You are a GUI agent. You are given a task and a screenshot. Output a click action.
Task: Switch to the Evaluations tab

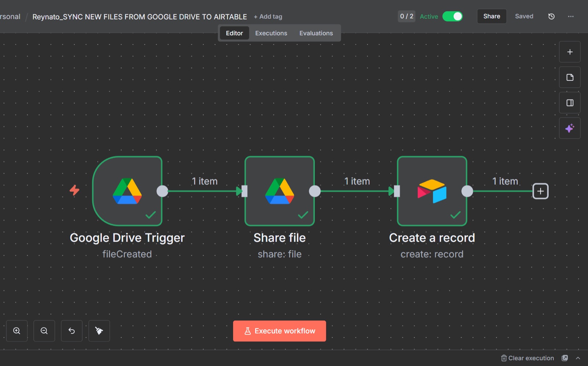click(316, 33)
